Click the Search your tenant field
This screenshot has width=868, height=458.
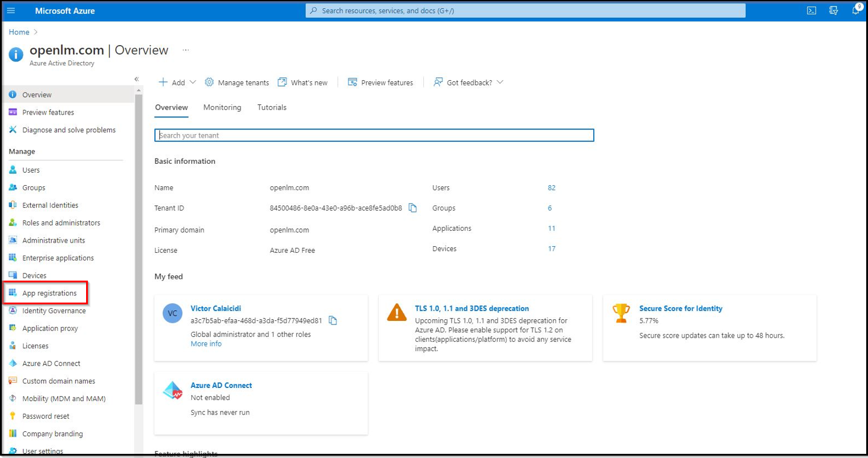(x=374, y=135)
